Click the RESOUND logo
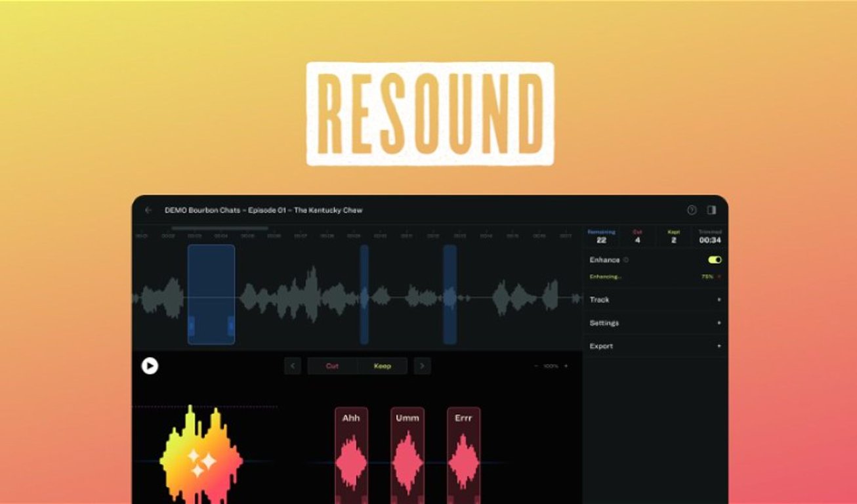This screenshot has width=857, height=504. click(x=430, y=114)
